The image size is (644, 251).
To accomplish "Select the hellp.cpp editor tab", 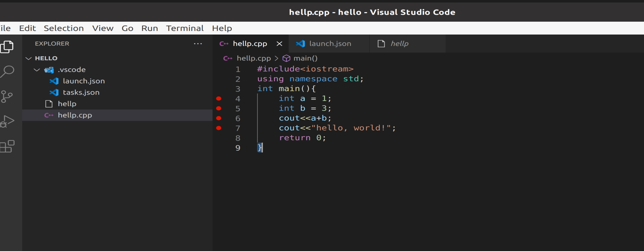I will click(x=251, y=43).
